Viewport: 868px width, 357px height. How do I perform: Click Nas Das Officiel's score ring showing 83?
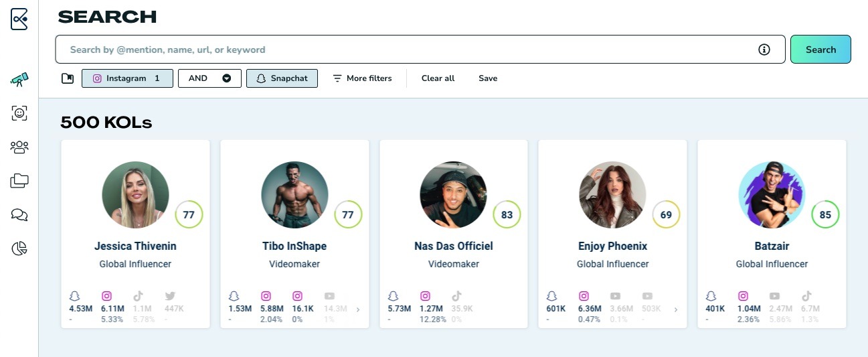(x=507, y=214)
